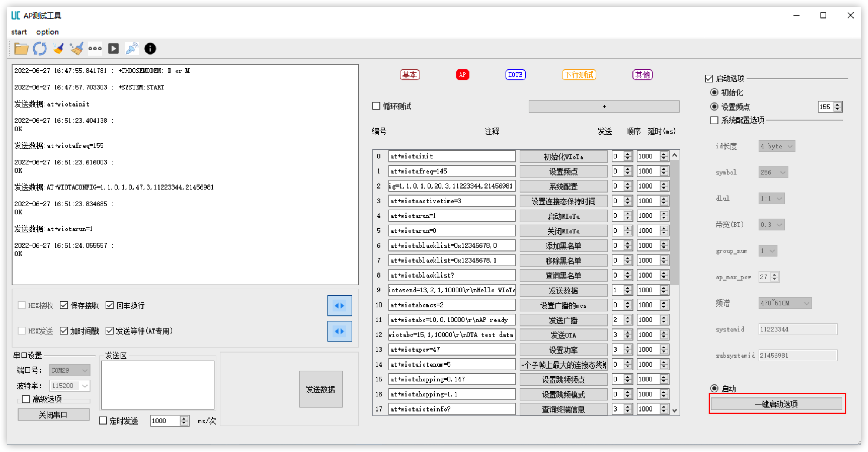This screenshot has height=452, width=868.
Task: Open the id长度 4 byte dropdown
Action: point(776,146)
